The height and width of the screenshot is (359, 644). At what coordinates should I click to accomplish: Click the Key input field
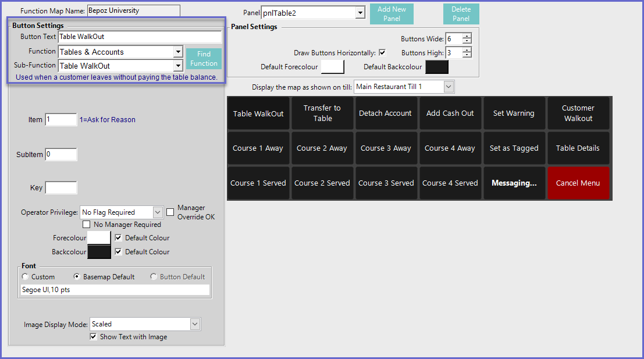click(x=61, y=188)
